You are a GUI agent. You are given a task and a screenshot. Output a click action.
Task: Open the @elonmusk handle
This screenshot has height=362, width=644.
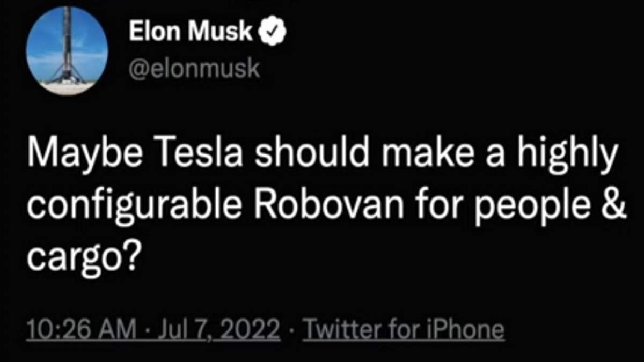pos(194,69)
